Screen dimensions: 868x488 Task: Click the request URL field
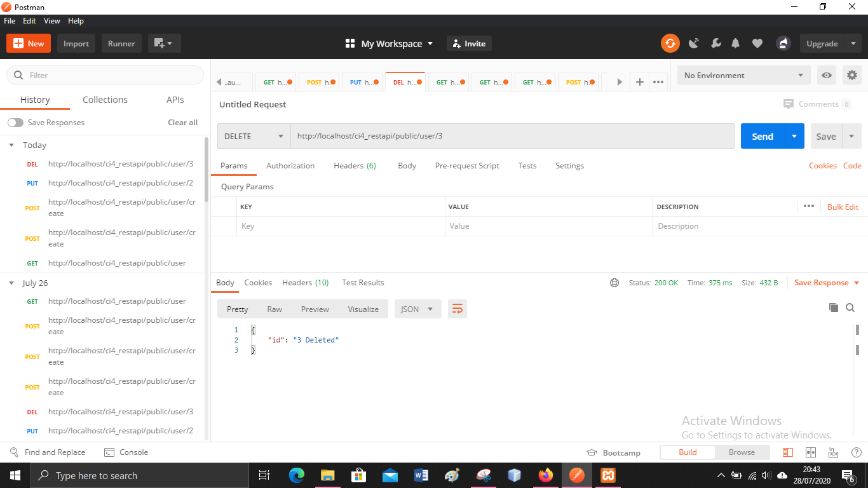click(x=512, y=136)
